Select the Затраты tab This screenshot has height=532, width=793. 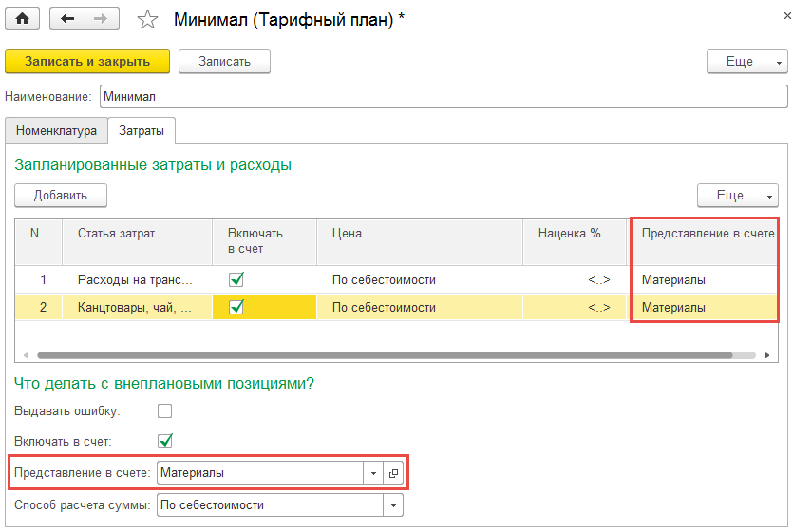click(x=141, y=131)
